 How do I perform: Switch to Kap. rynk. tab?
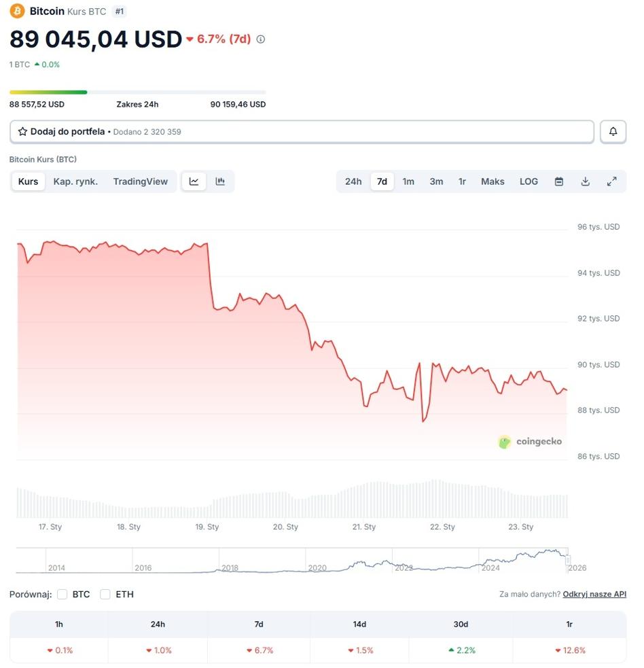coord(75,181)
